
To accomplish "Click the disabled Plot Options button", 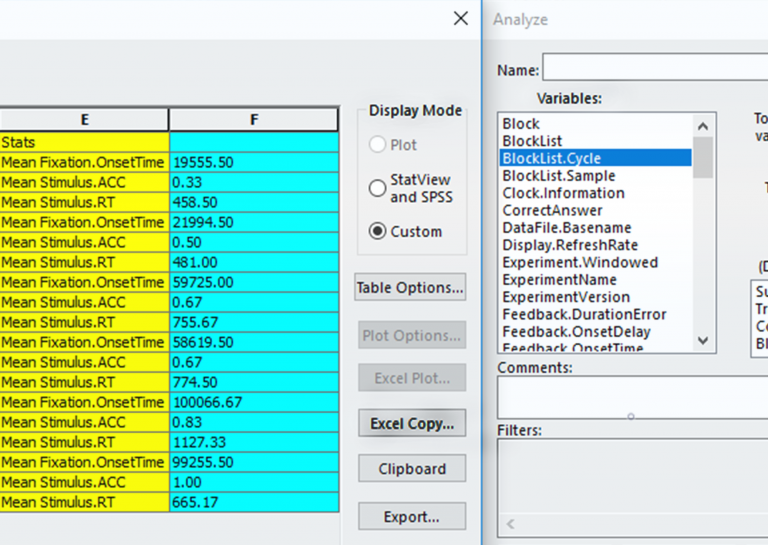I will [x=411, y=335].
